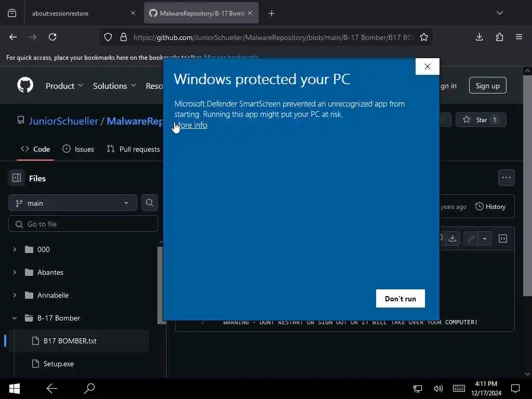Select the MalwareRepository/B-17 Bomber tab
The height and width of the screenshot is (399, 532).
(x=201, y=13)
